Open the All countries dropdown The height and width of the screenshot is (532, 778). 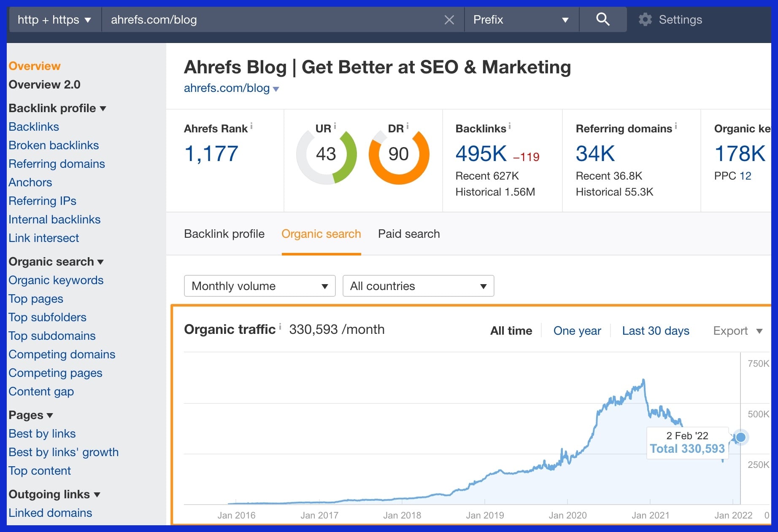pyautogui.click(x=418, y=286)
